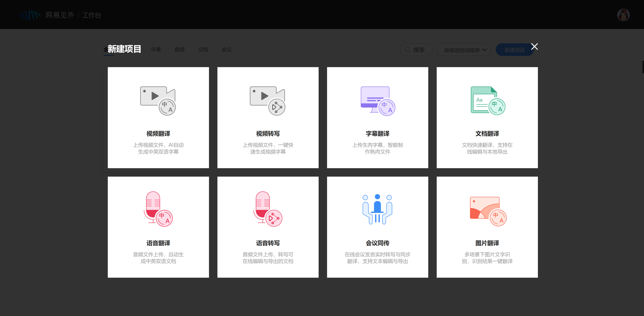The height and width of the screenshot is (316, 644).
Task: Click description 上传视频文件，一键快速生成视频字幕
Action: pyautogui.click(x=268, y=148)
